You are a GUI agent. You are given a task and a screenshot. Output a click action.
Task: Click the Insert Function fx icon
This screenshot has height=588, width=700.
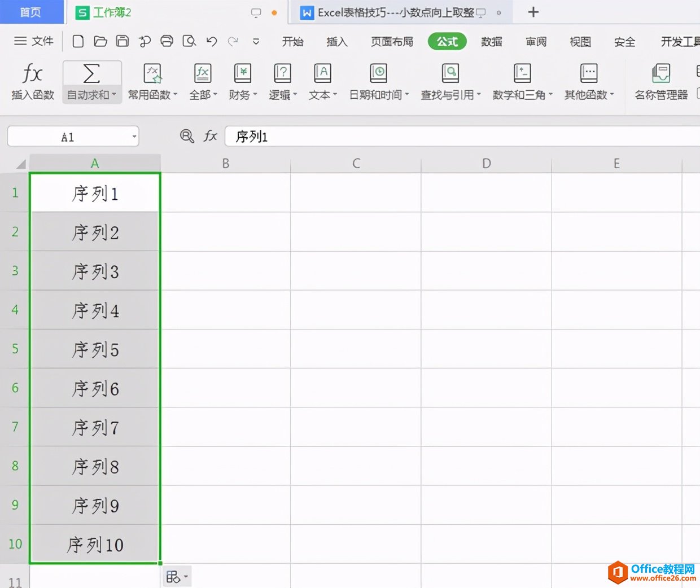[32, 73]
